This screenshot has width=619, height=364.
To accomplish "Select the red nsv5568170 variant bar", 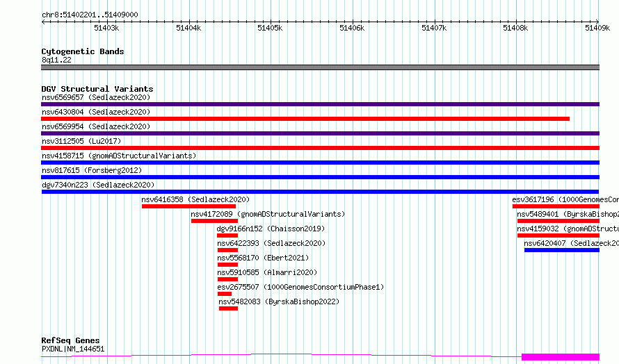I will pyautogui.click(x=228, y=265).
